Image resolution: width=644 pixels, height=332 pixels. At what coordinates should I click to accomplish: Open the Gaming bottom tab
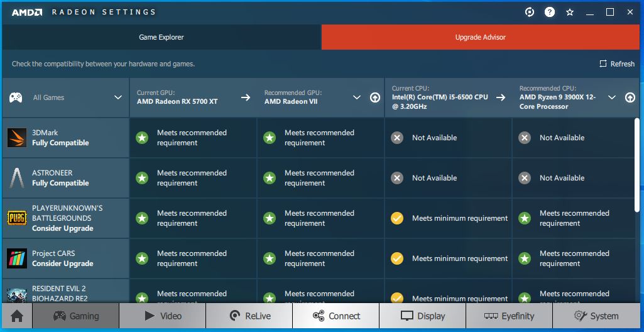click(76, 316)
